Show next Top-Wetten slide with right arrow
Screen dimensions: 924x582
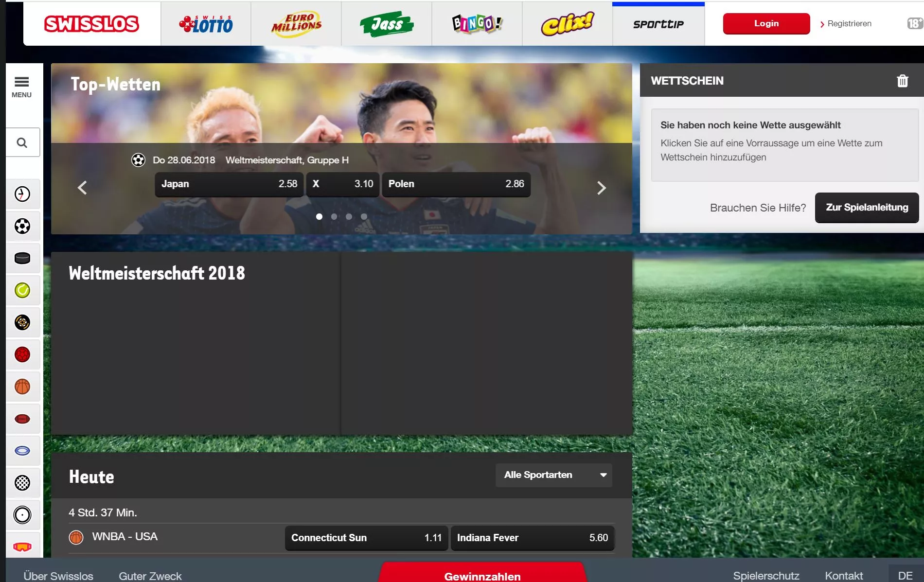pos(601,188)
